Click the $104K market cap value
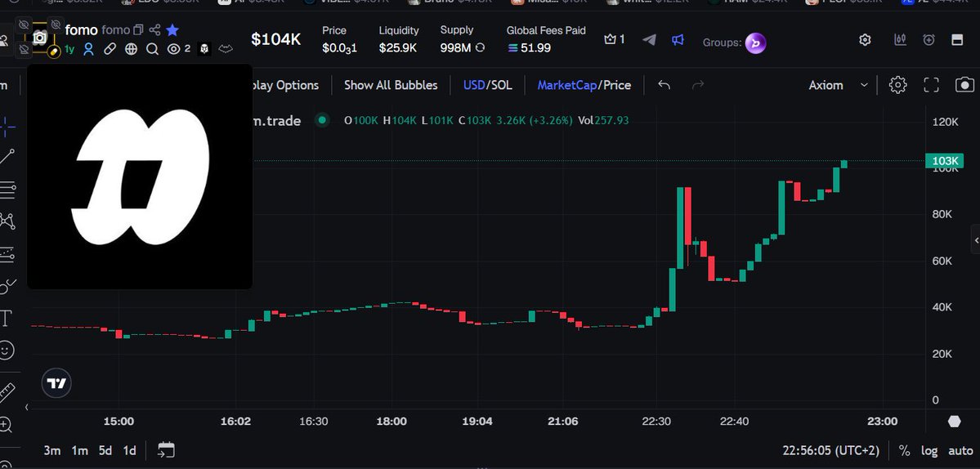Viewport: 980px width, 469px height. tap(275, 39)
